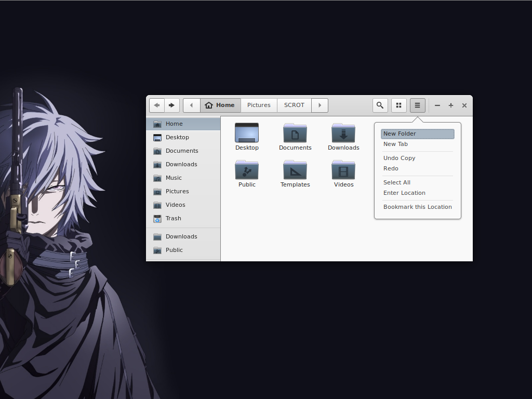Open the Downloads folder icon in main view
This screenshot has height=399, width=532.
(x=343, y=132)
